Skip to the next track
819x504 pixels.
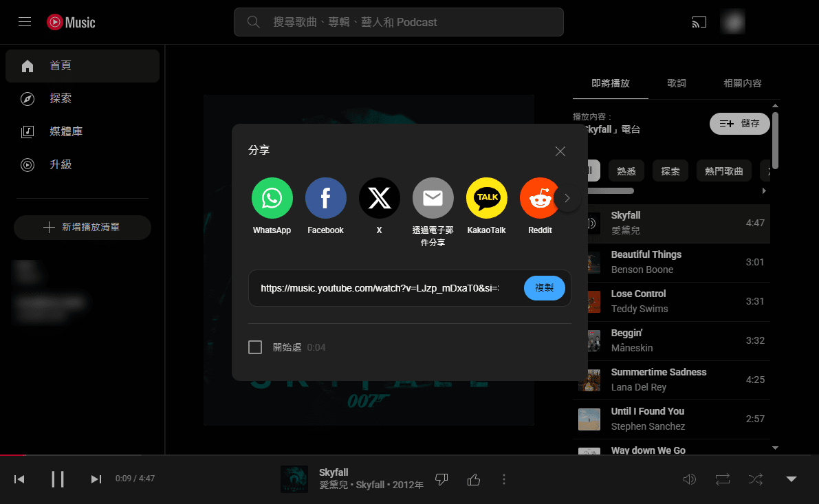(96, 479)
